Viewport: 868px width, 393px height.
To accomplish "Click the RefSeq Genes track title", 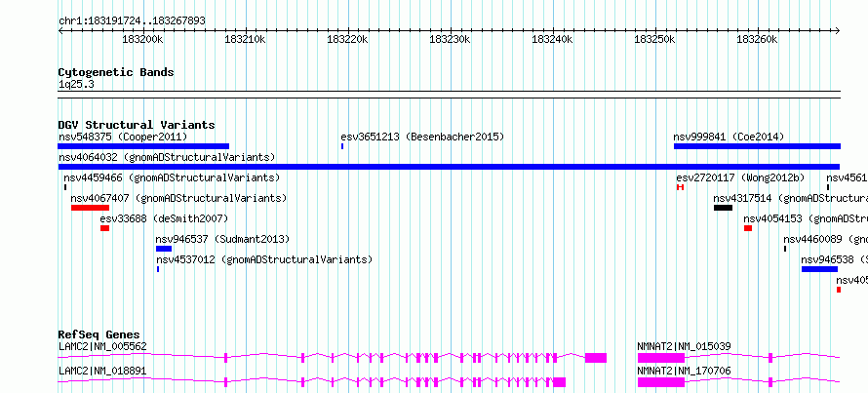I will tap(99, 334).
